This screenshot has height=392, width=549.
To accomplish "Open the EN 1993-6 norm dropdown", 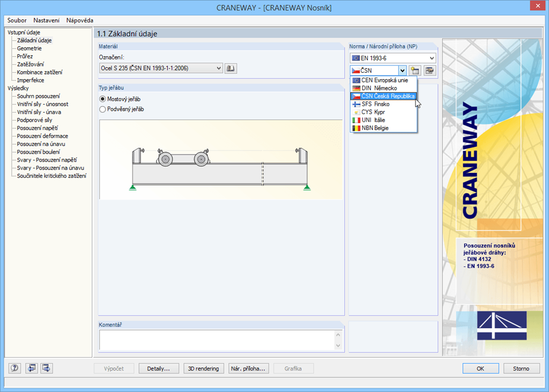I will [393, 58].
